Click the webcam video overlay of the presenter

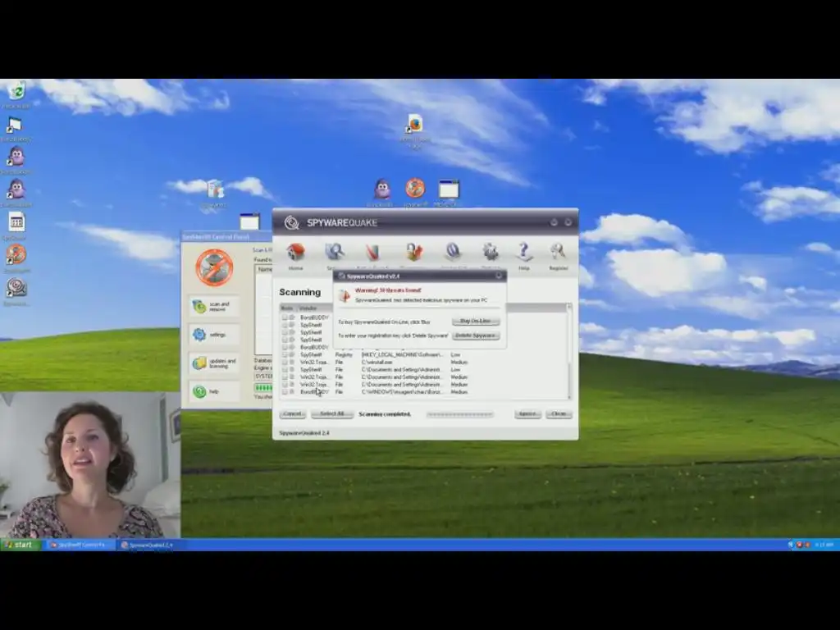pos(90,465)
